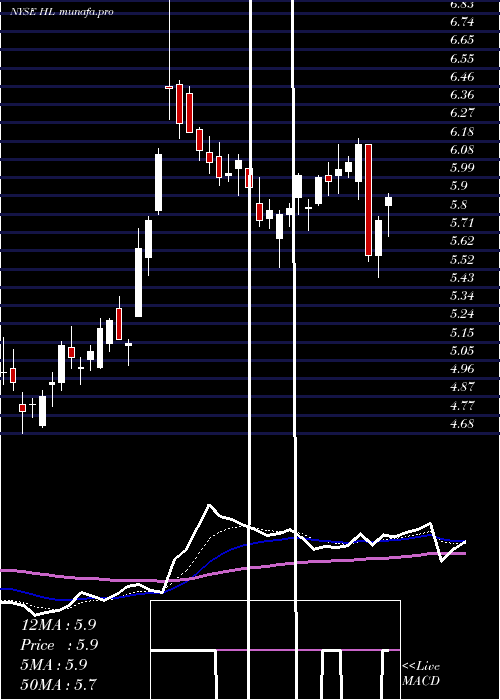The height and width of the screenshot is (700, 500).
Task: Click the 'Price : 5.9' reading
Action: point(59,645)
